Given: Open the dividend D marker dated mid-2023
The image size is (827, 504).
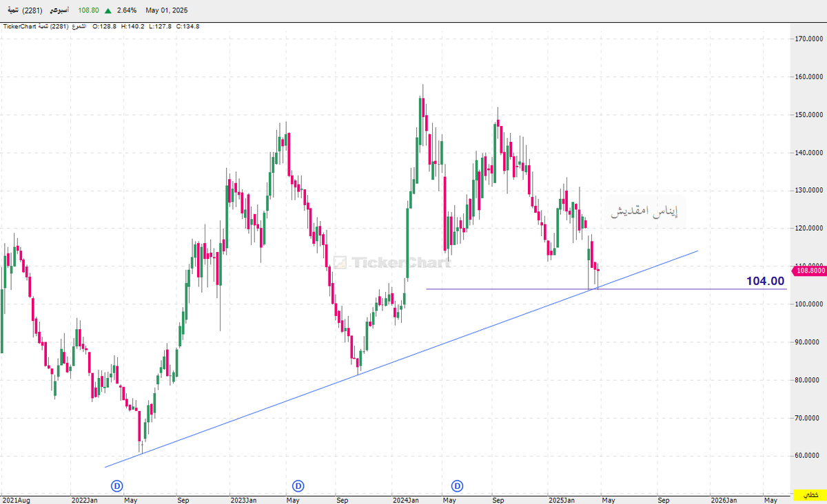Looking at the screenshot, I should [298, 486].
